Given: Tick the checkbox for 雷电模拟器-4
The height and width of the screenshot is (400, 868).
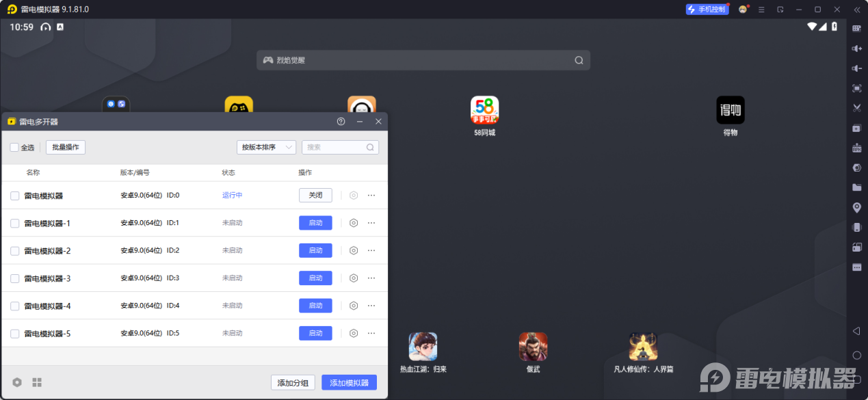Looking at the screenshot, I should (x=14, y=306).
